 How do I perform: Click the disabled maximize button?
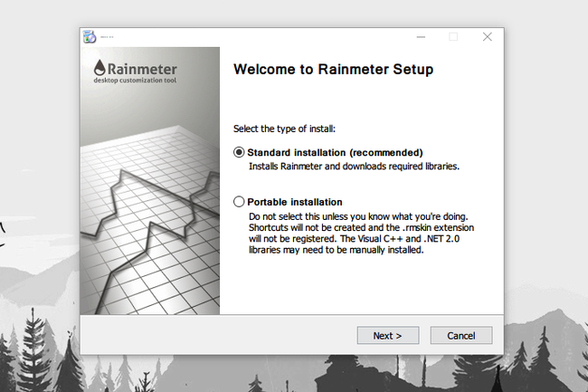[x=453, y=37]
